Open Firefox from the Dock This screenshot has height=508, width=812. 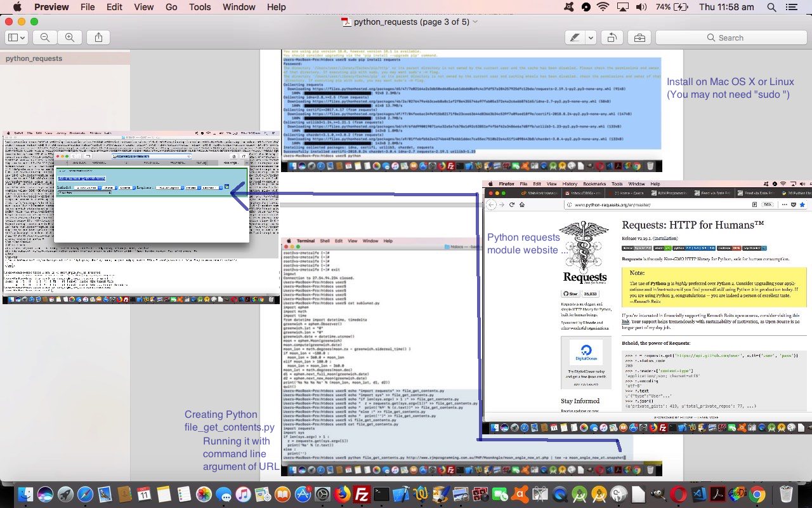tap(341, 494)
